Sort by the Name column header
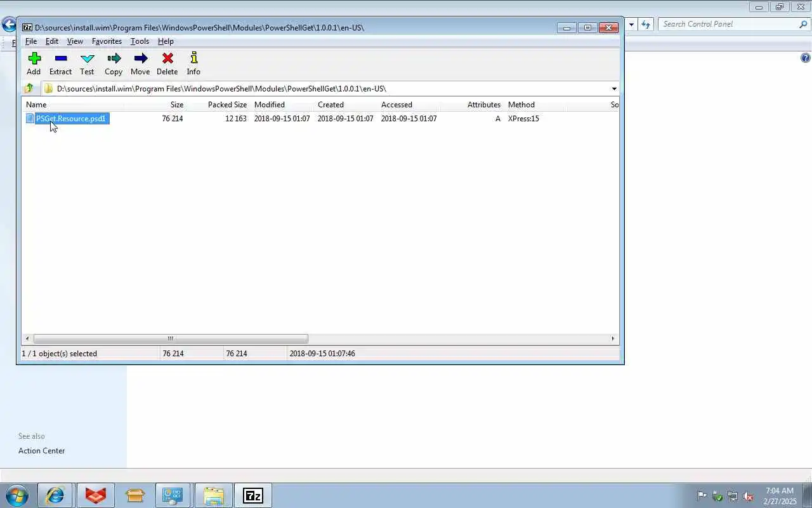This screenshot has width=812, height=508. point(73,105)
